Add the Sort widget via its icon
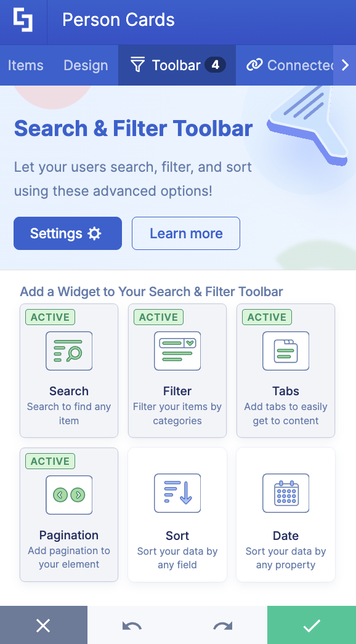This screenshot has width=356, height=644. (177, 493)
